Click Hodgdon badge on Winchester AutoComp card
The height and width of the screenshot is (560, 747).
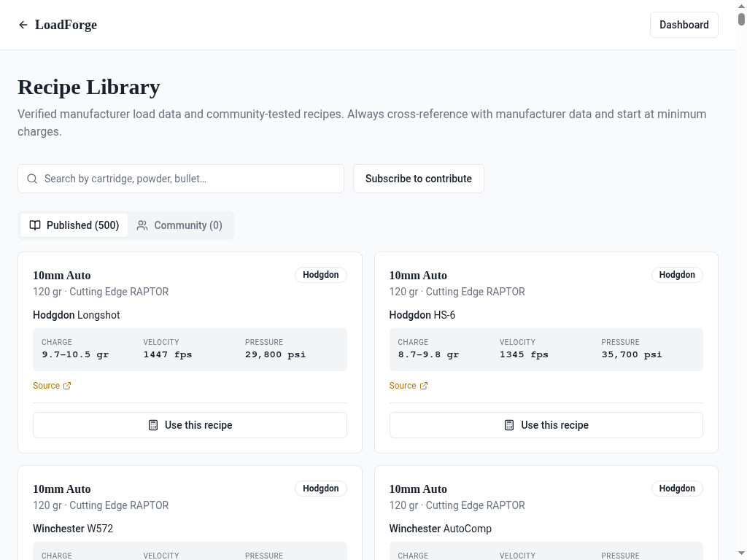pyautogui.click(x=677, y=489)
